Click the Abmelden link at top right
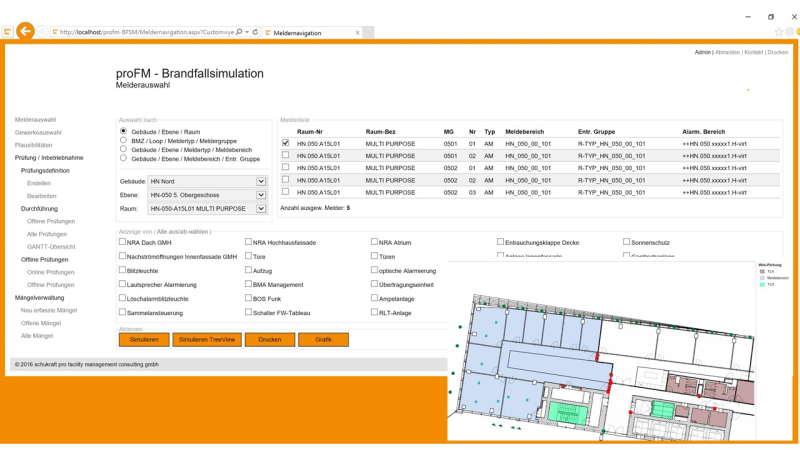Screen dimensions: 800x450 (727, 52)
